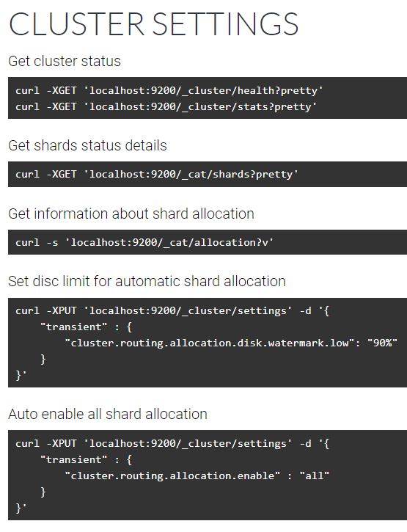This screenshot has height=532, width=407.
Task: Click the _cluster/health?pretty curl command line
Action: 169,90
